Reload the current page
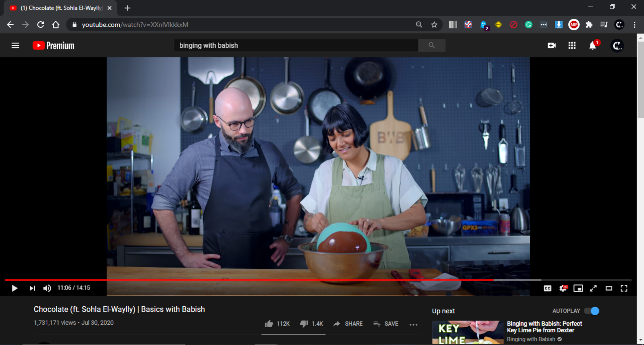This screenshot has height=345, width=644. [41, 25]
